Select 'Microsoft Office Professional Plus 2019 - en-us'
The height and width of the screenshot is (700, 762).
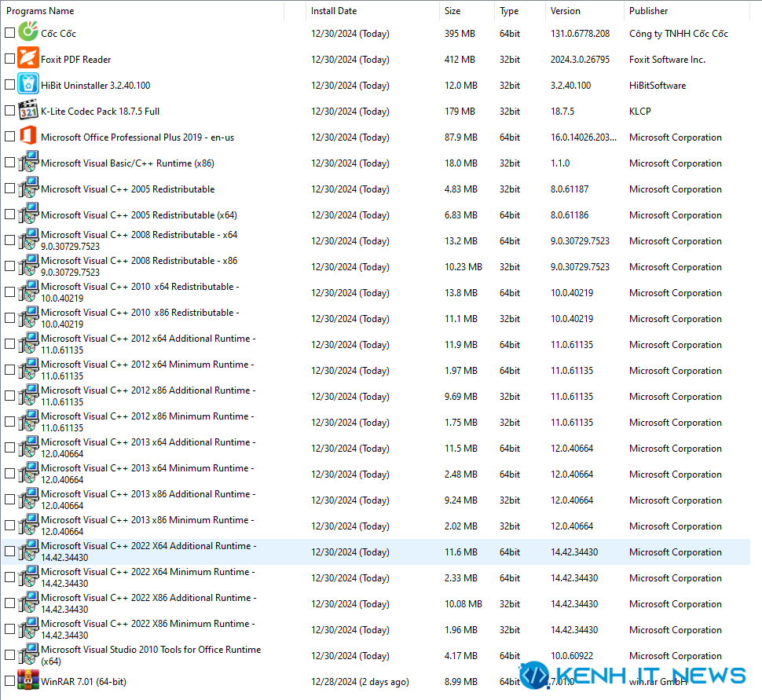137,137
